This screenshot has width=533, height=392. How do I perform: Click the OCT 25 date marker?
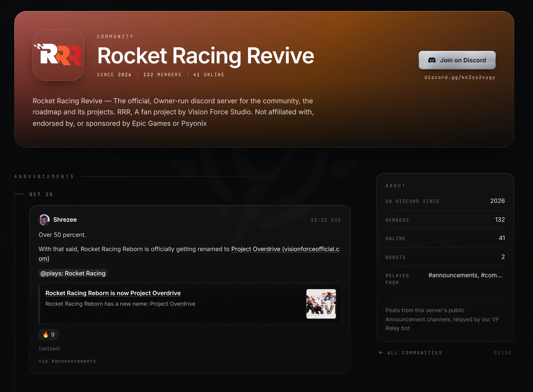coord(41,194)
